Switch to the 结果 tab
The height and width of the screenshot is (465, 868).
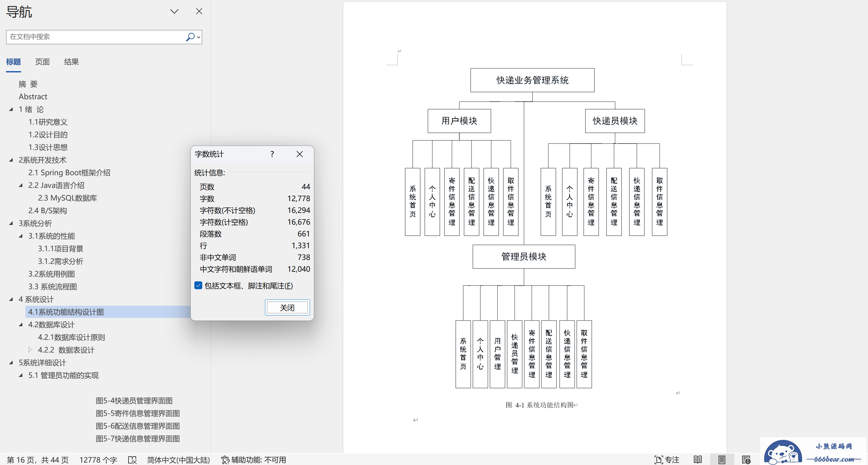72,62
